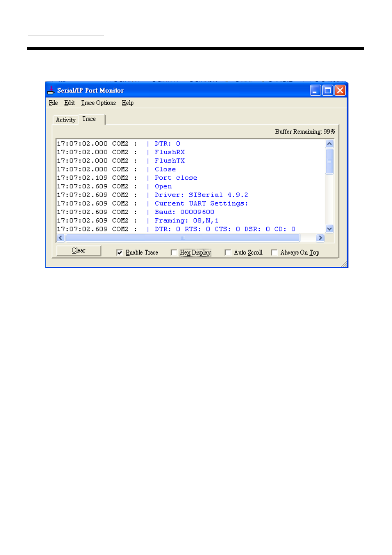Click the Buffer Remaining: 99% label

[305, 132]
